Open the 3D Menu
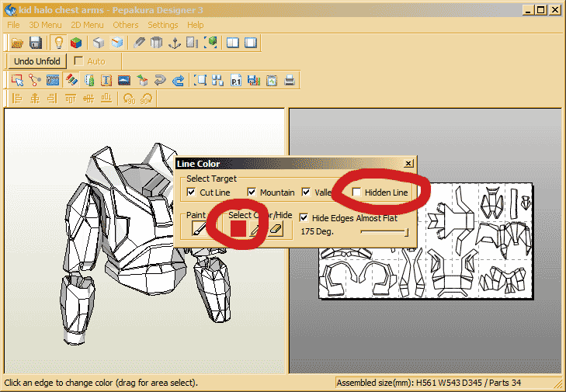Viewport: 566px width, 392px height. click(x=46, y=25)
